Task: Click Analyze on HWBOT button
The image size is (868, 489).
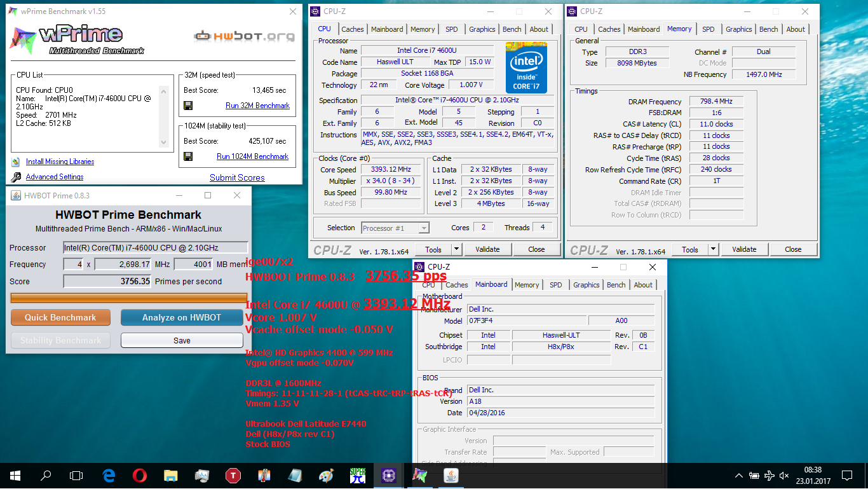Action: pyautogui.click(x=182, y=317)
